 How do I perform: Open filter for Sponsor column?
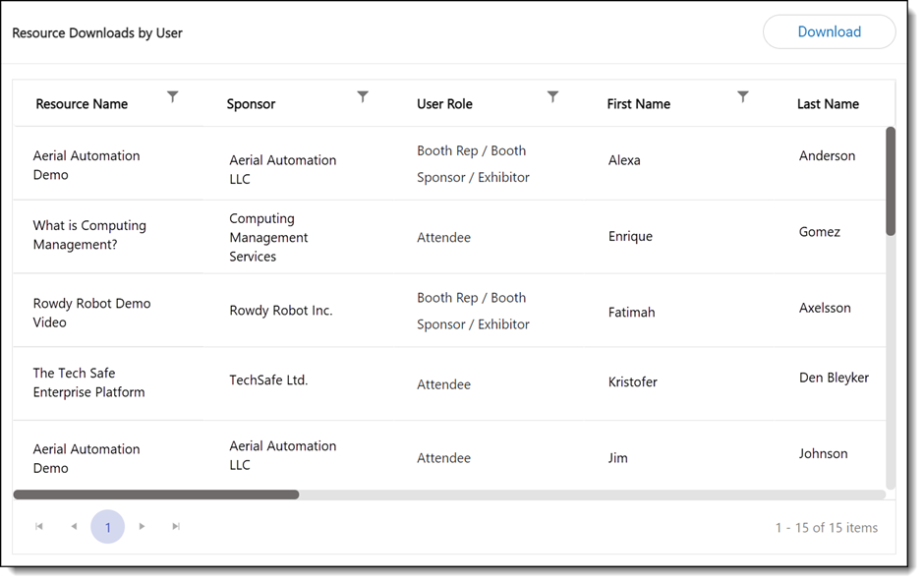363,96
